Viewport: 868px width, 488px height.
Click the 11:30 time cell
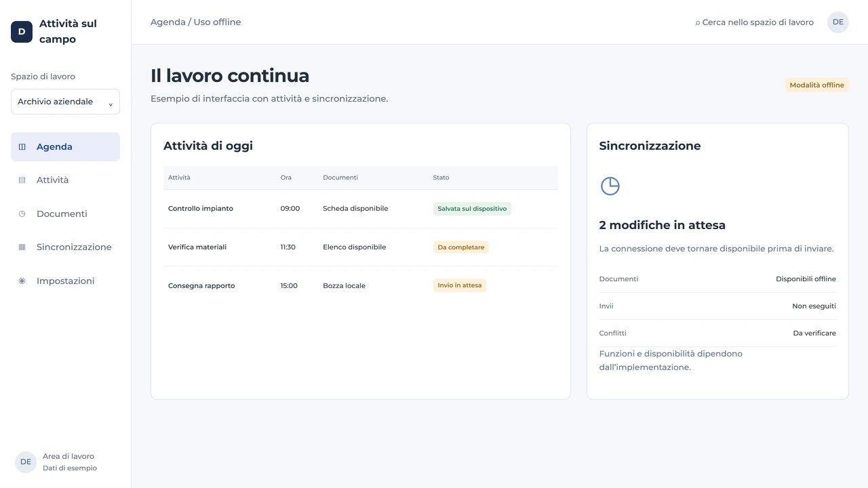[288, 247]
